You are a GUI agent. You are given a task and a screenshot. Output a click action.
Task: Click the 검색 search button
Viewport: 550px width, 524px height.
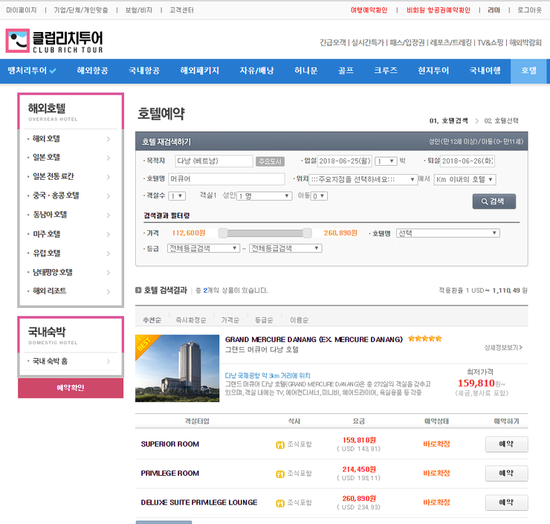(x=494, y=201)
